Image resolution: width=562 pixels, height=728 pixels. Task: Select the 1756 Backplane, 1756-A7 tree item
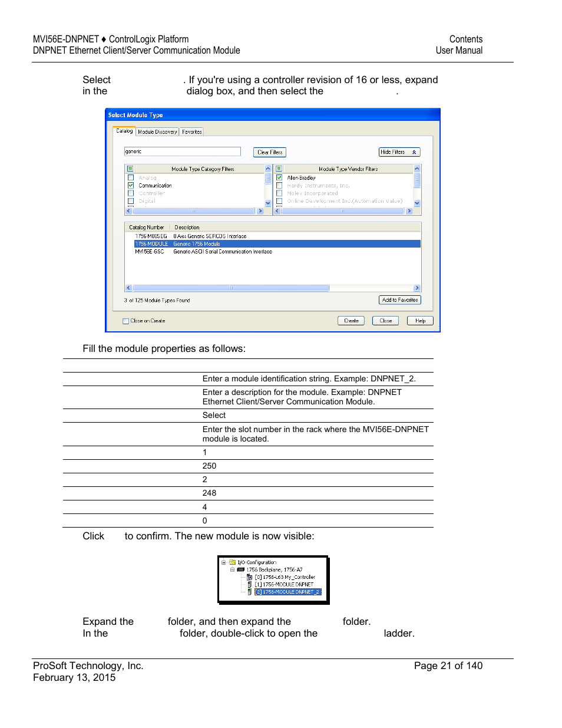coord(275,570)
